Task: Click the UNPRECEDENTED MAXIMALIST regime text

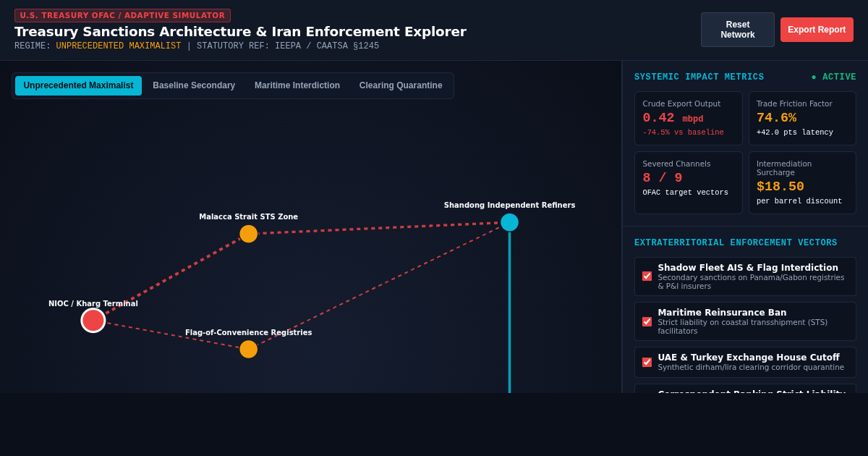Action: pos(119,46)
